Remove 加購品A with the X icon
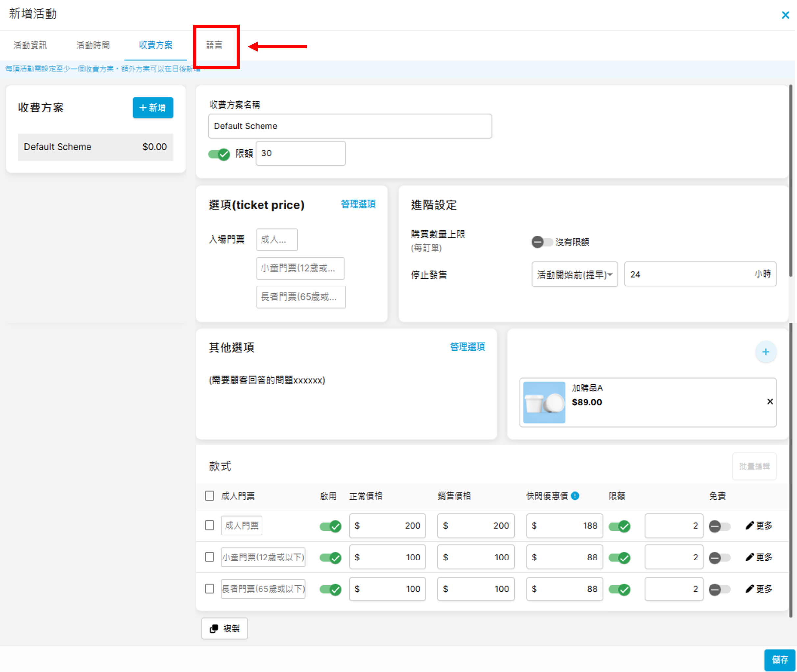Viewport: 797px width, 672px height. 770,402
